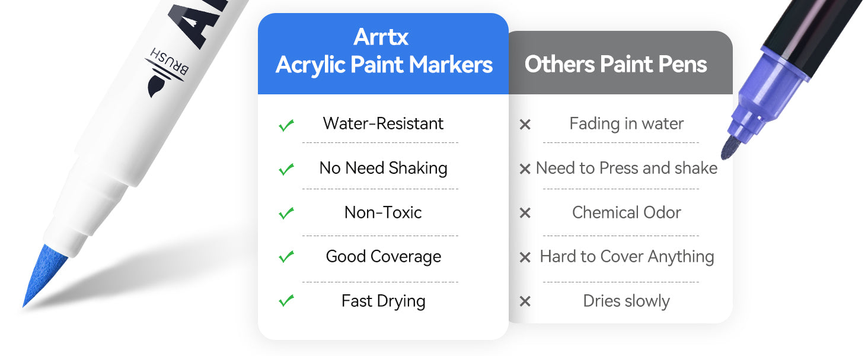Viewport: 868px width, 356px height.
Task: Click the green checkmark beside Good Coverage
Action: coord(286,257)
